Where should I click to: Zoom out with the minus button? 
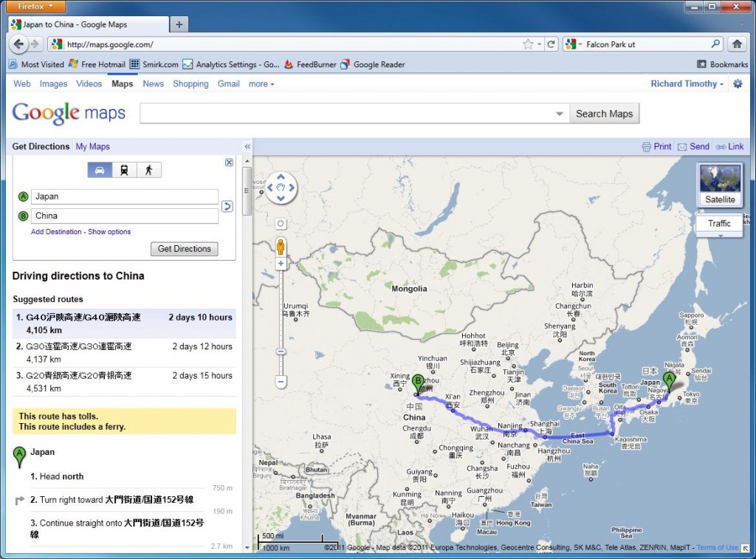pos(281,382)
